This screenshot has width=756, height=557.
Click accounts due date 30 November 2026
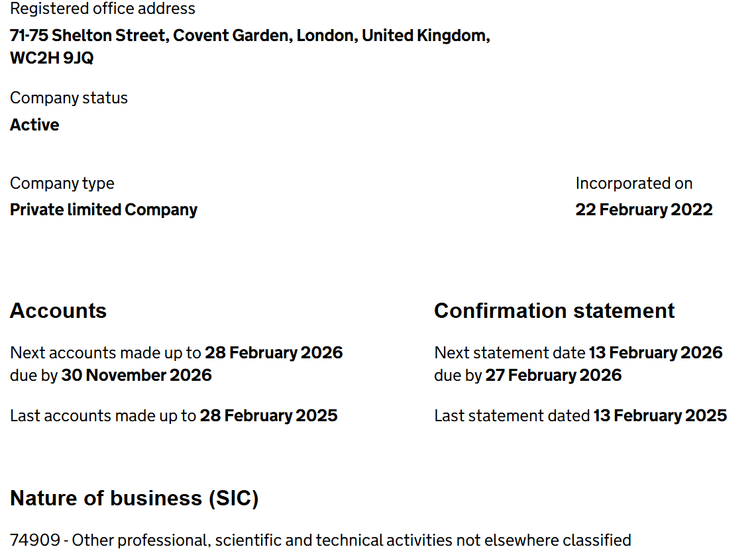tap(136, 376)
